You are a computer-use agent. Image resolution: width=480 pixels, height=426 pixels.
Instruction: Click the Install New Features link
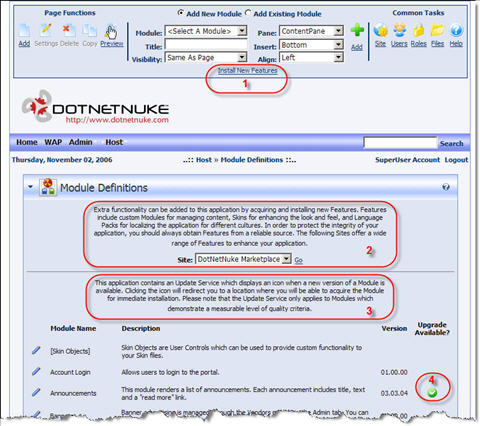(x=248, y=71)
